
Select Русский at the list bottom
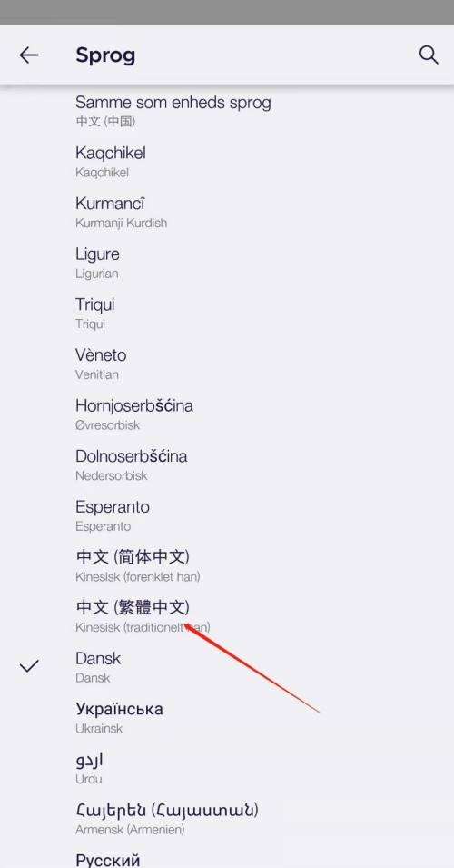coord(227,859)
